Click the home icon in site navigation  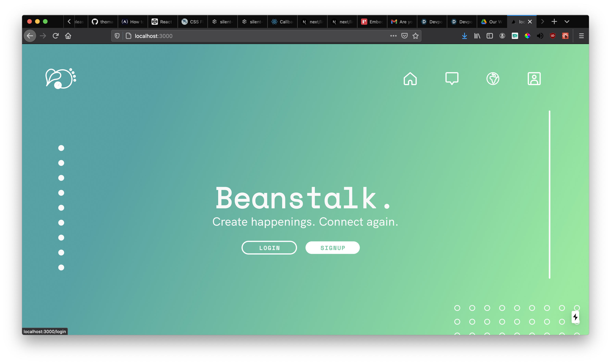click(x=410, y=79)
